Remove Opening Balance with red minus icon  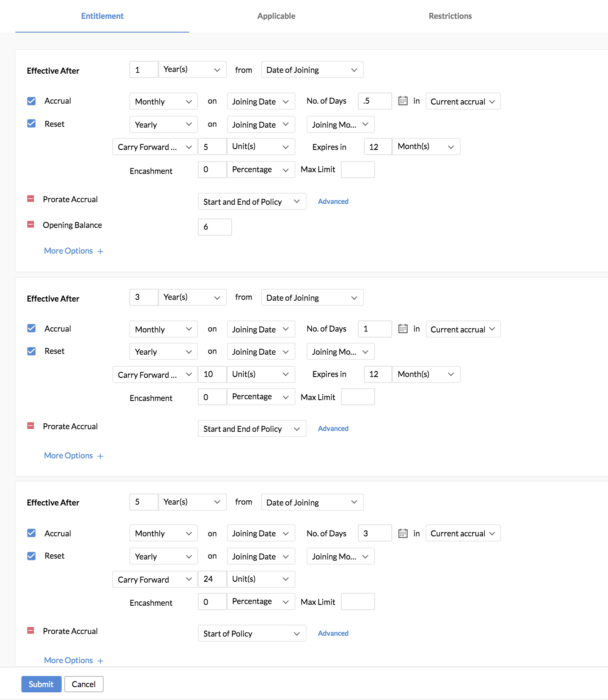[x=31, y=224]
